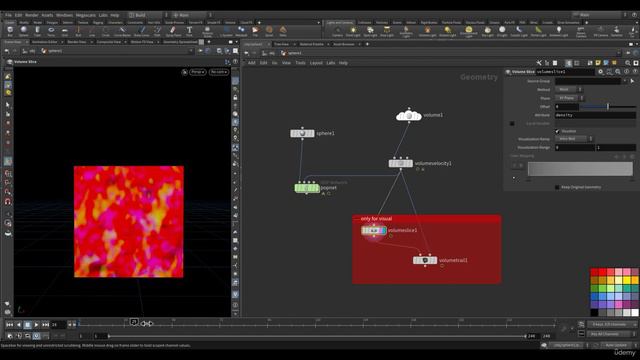This screenshot has width=640, height=360.
Task: Open the Persp camera dropdown in viewport
Action: 198,72
